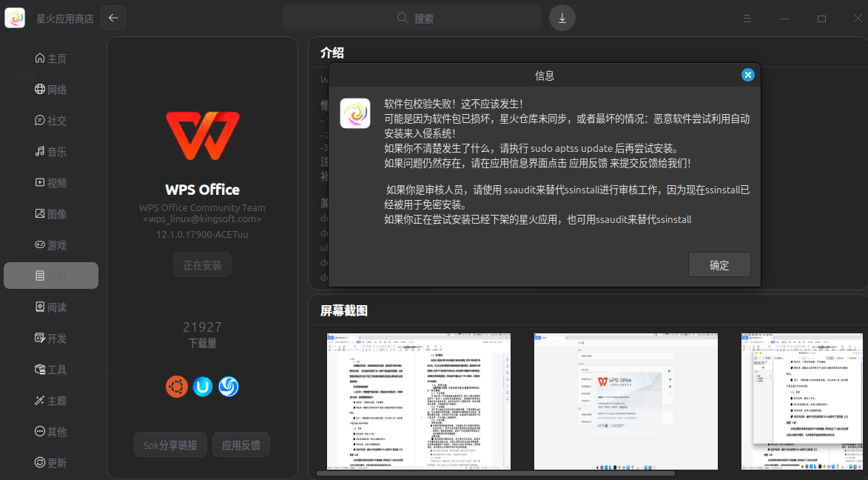The width and height of the screenshot is (868, 480).
Task: Click the 21927 download count
Action: coord(202,327)
